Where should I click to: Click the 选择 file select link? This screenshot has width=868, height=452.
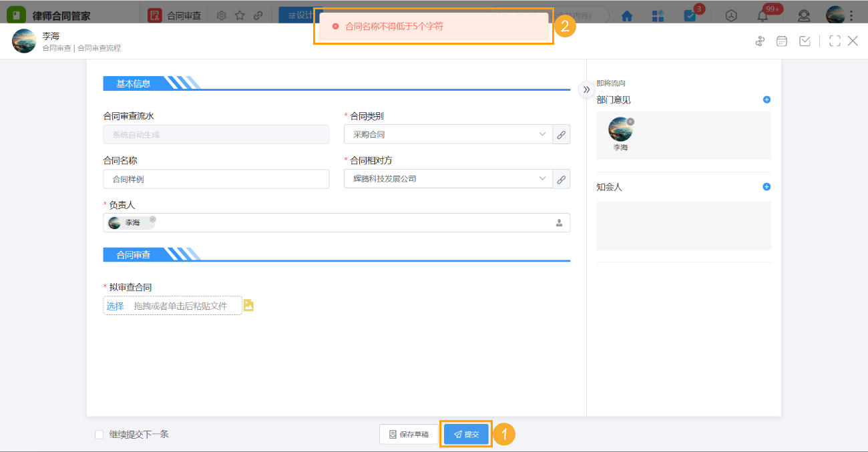pos(115,306)
